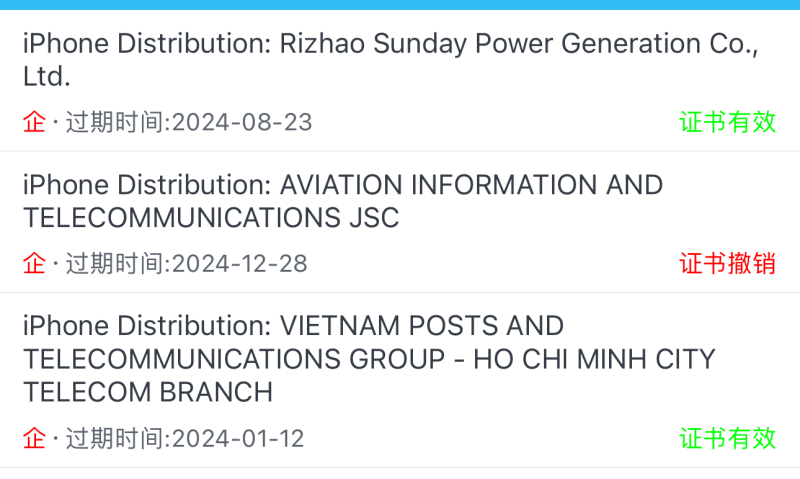Click the 过期时间 label in the last row
The width and height of the screenshot is (800, 479).
(115, 439)
